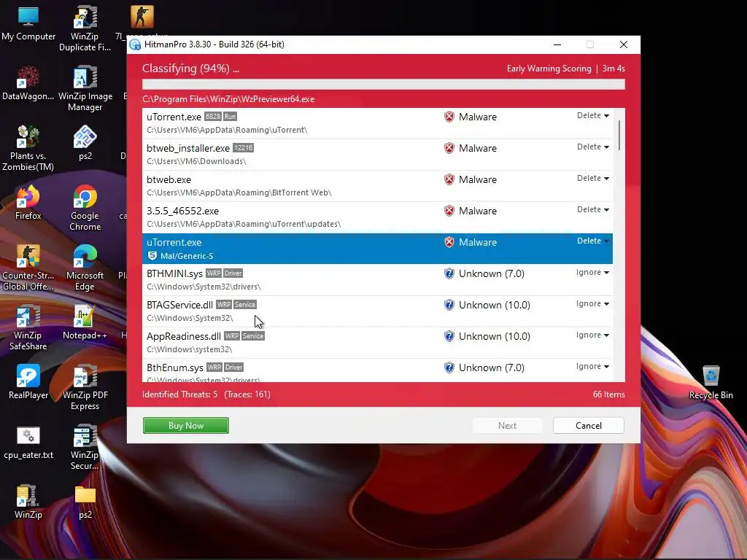
Task: Launch Google Chrome from the desktop
Action: [x=85, y=207]
